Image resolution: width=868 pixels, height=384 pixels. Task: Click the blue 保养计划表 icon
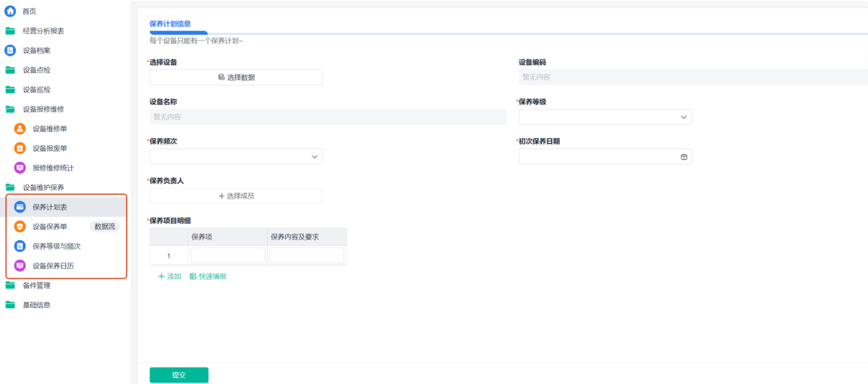20,207
